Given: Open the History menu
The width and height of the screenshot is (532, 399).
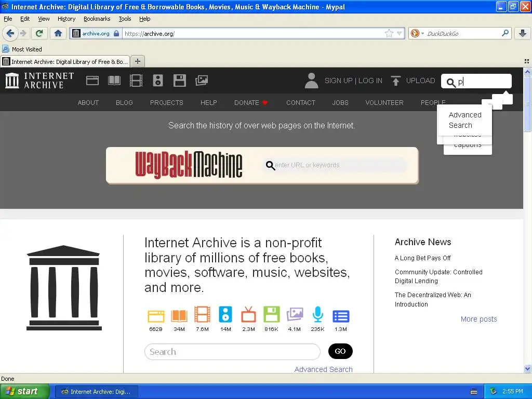Looking at the screenshot, I should (x=66, y=19).
